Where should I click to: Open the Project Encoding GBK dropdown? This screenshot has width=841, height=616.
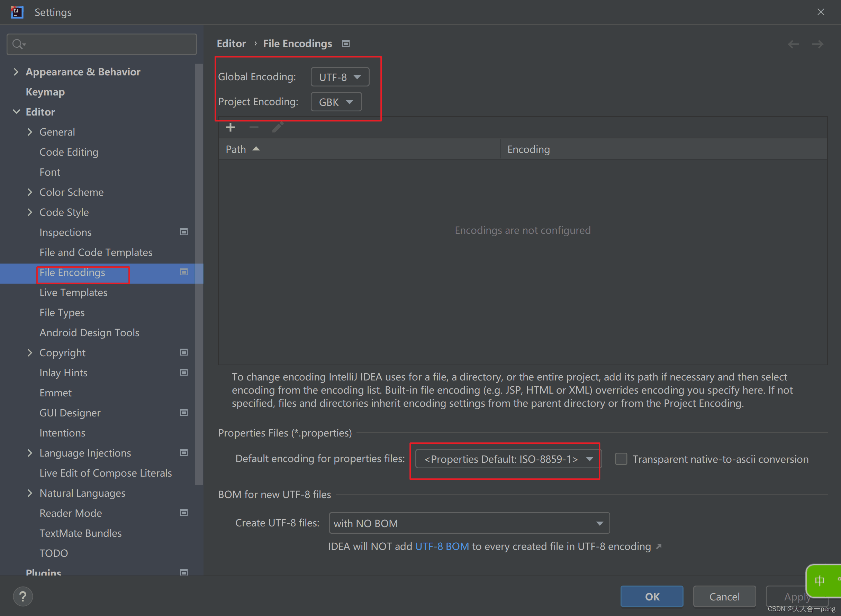click(x=336, y=102)
